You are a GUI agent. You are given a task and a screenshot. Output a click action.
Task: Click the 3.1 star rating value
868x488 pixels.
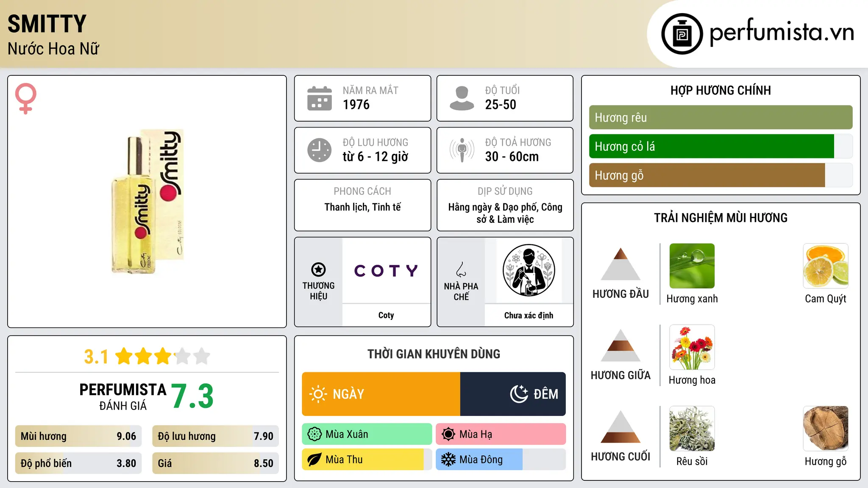pos(96,357)
